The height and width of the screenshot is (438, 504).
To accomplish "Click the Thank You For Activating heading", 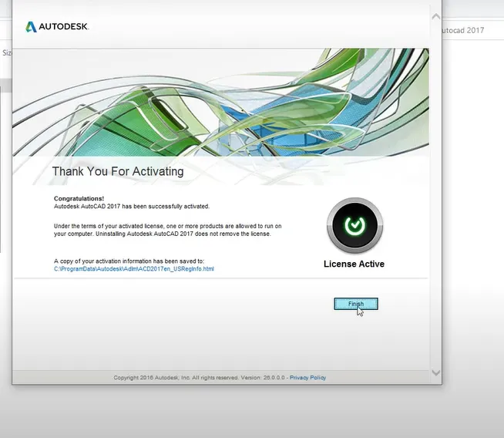I will coord(118,171).
